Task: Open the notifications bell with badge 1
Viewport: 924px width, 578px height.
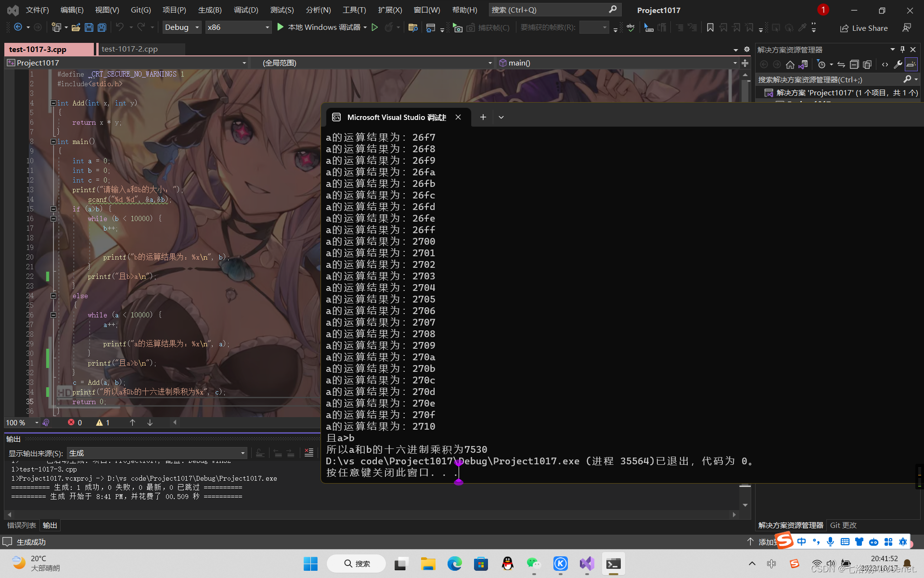Action: (823, 10)
